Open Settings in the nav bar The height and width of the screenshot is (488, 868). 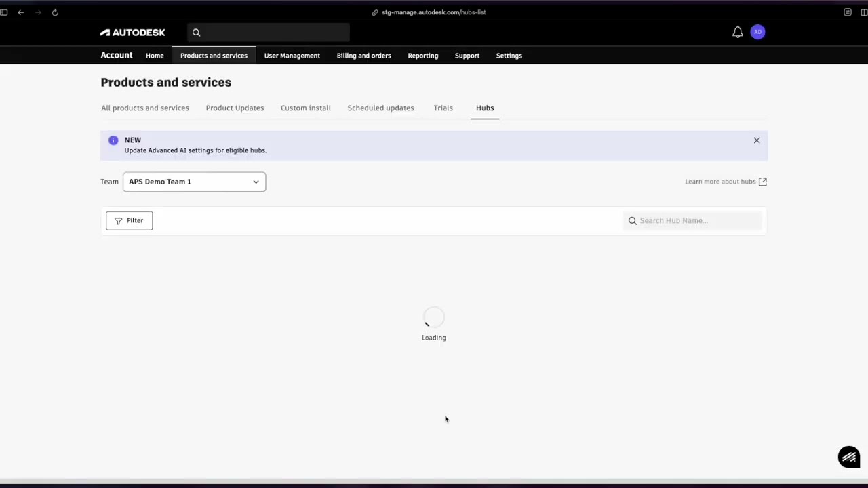509,56
